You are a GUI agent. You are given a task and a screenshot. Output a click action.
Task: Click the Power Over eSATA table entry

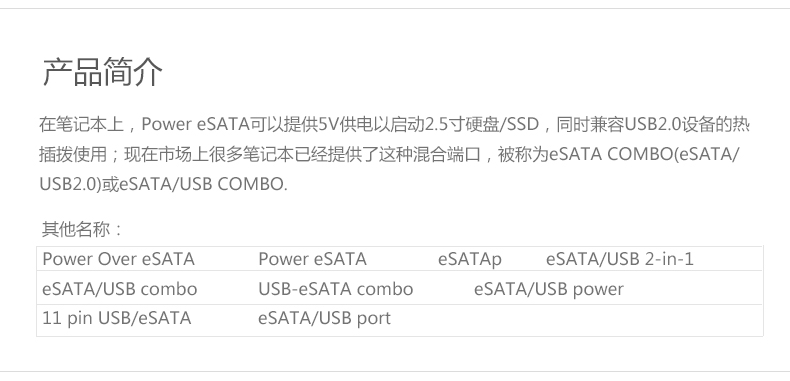pos(118,259)
